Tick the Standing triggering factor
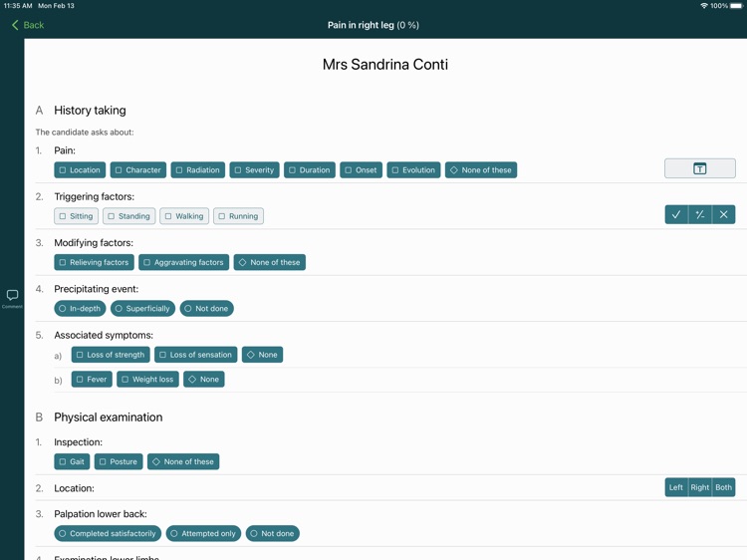The image size is (747, 560). point(129,216)
